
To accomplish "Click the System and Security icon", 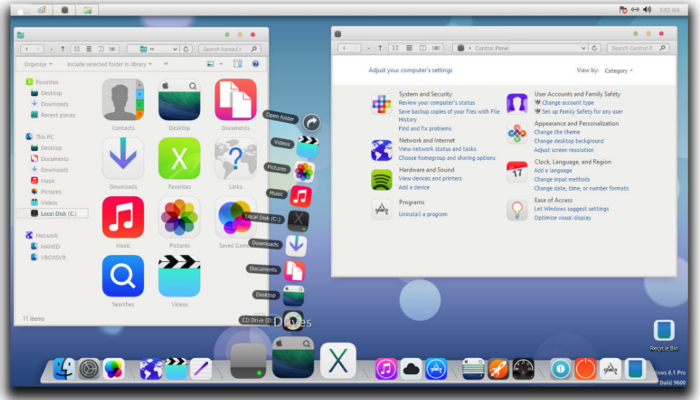I will coord(381,104).
